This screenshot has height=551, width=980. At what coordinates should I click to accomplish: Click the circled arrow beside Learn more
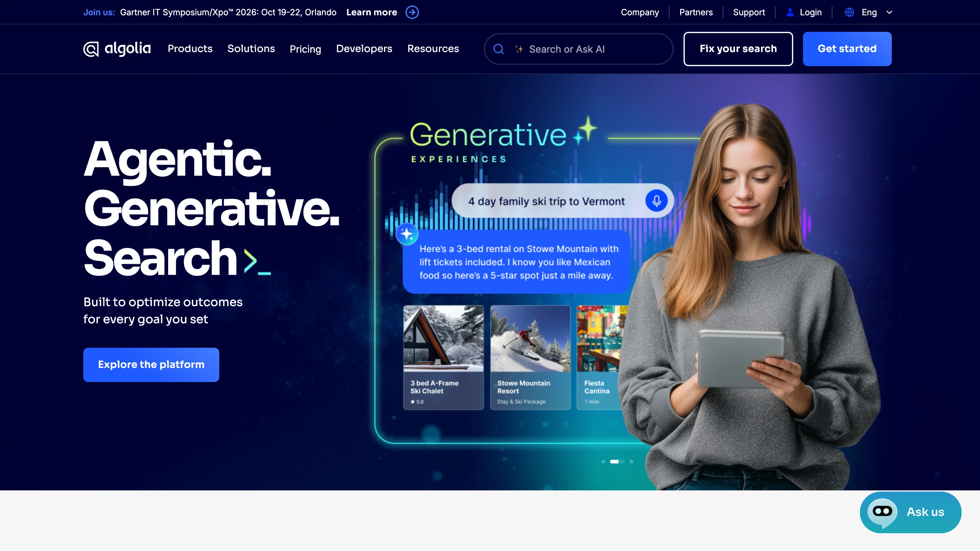(412, 12)
